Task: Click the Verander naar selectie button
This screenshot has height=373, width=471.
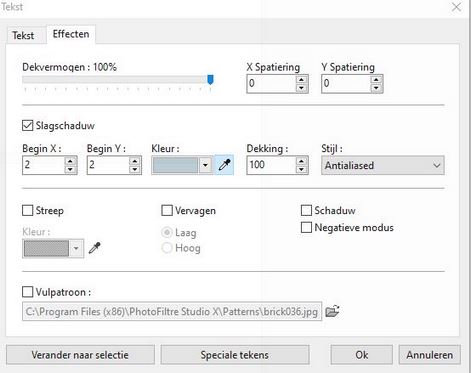Action: click(80, 355)
